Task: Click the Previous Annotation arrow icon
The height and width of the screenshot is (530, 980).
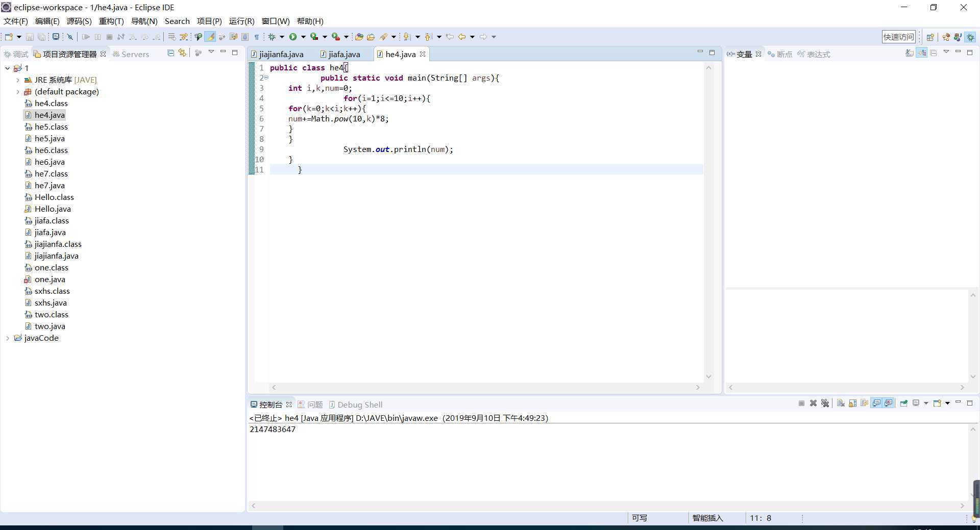Action: (x=428, y=37)
